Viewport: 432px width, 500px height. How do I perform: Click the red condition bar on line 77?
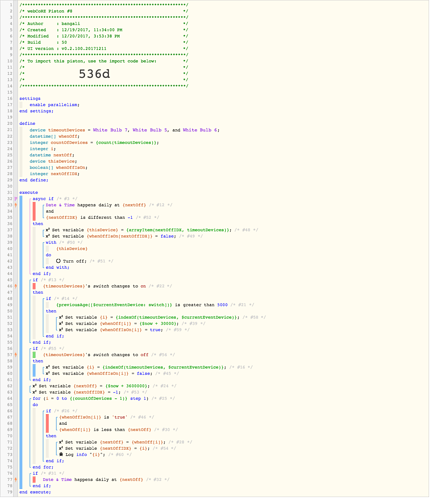[34, 481]
